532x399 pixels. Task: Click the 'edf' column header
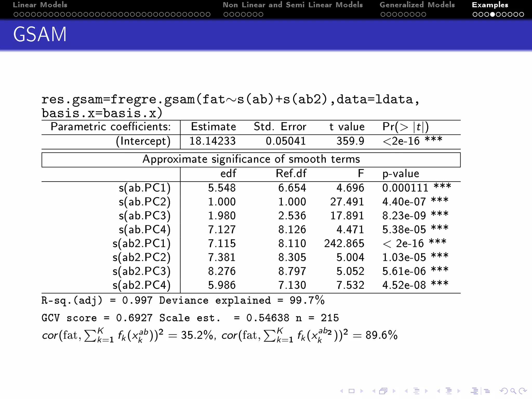pos(228,174)
